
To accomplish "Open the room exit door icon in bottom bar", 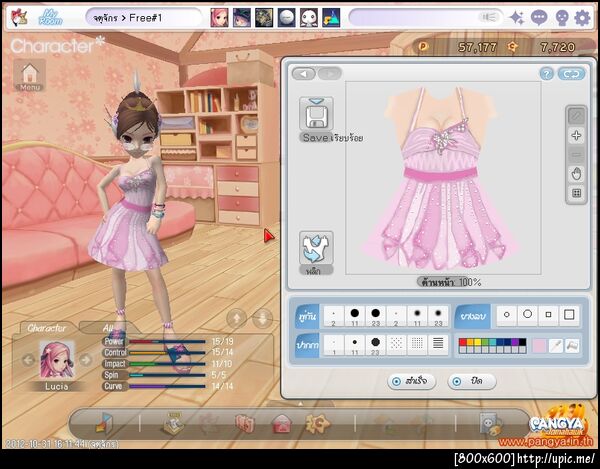I will click(104, 423).
